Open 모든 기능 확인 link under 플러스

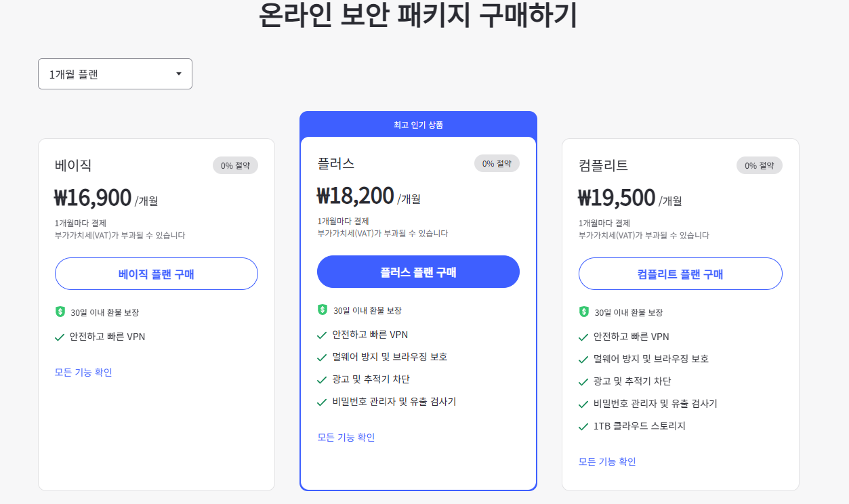(346, 437)
